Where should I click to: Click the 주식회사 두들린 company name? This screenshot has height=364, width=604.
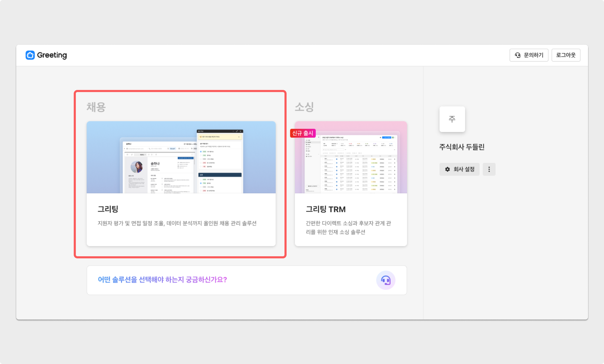click(x=462, y=147)
